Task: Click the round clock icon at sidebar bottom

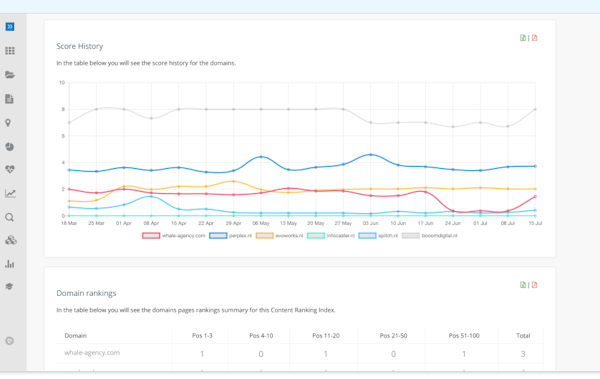Action: coord(10,341)
